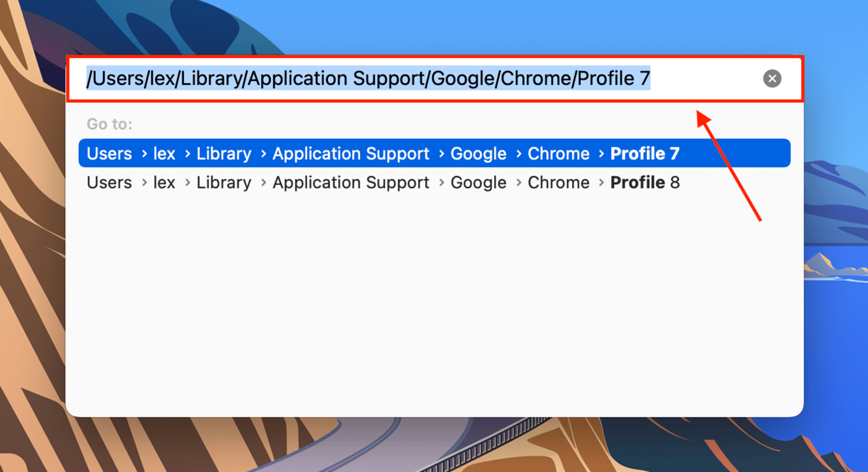This screenshot has height=472, width=868.
Task: Click lex in the Profile 7 breadcrumb
Action: coord(164,153)
